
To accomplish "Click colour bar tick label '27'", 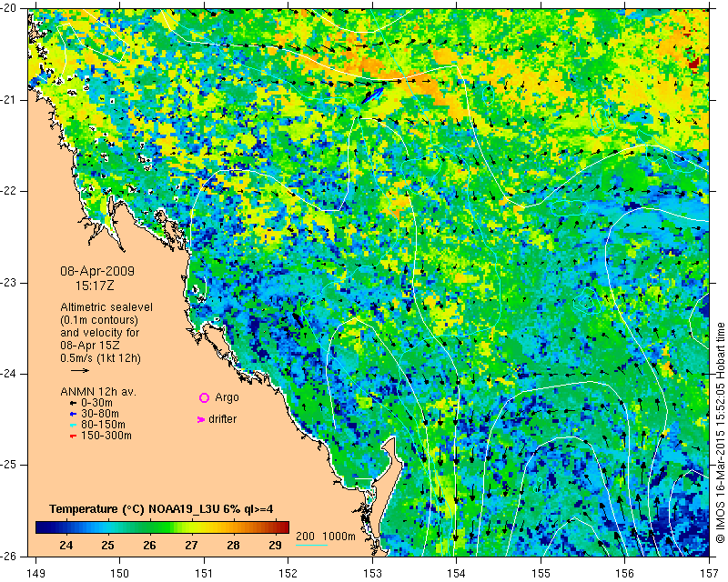I will 191,546.
